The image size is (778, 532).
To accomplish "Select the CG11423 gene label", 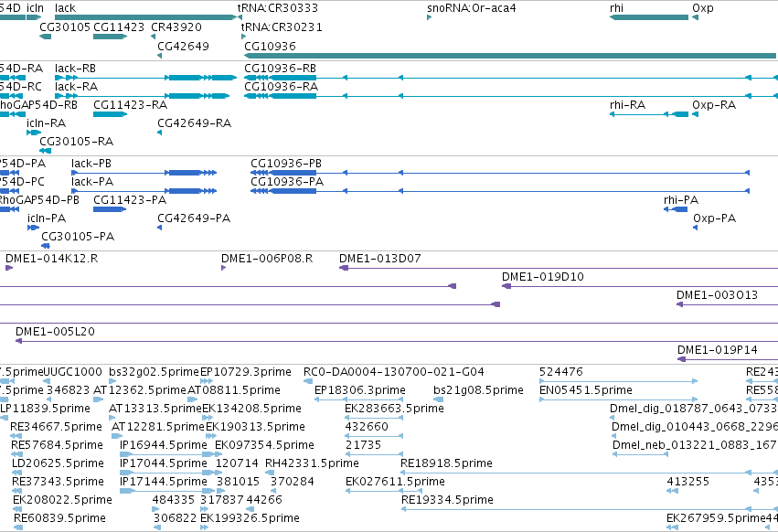I will click(119, 27).
